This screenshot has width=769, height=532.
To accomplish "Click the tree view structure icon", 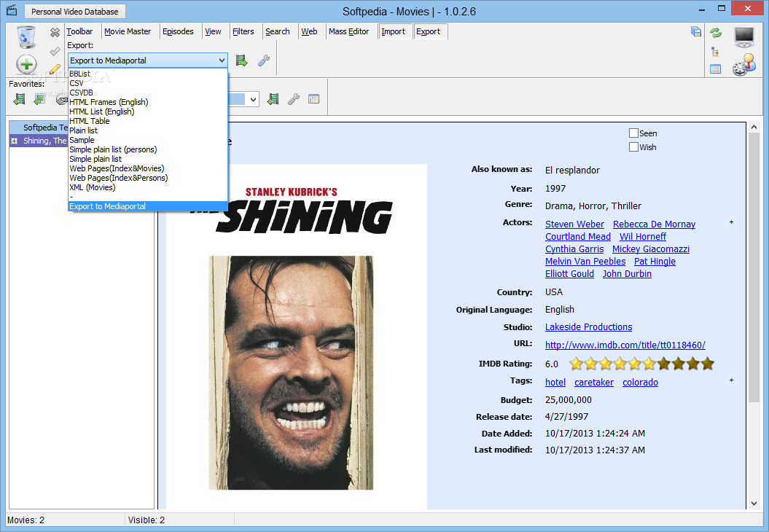I will click(x=715, y=52).
